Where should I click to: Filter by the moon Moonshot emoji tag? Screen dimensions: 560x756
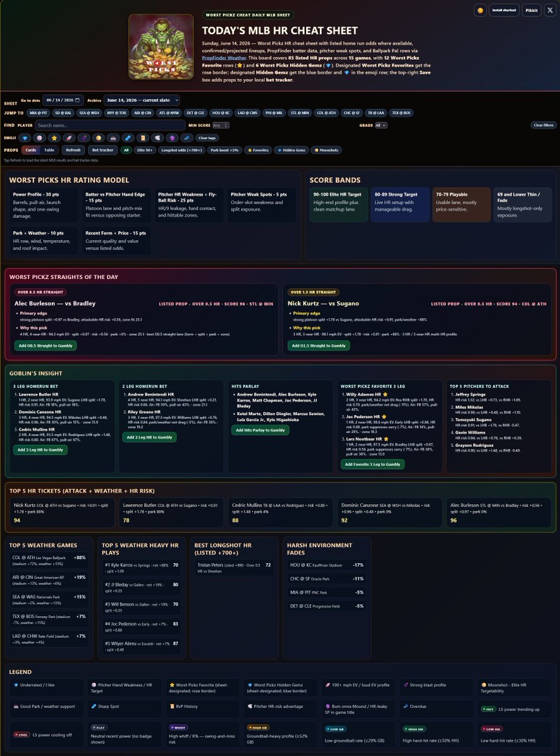pos(98,138)
